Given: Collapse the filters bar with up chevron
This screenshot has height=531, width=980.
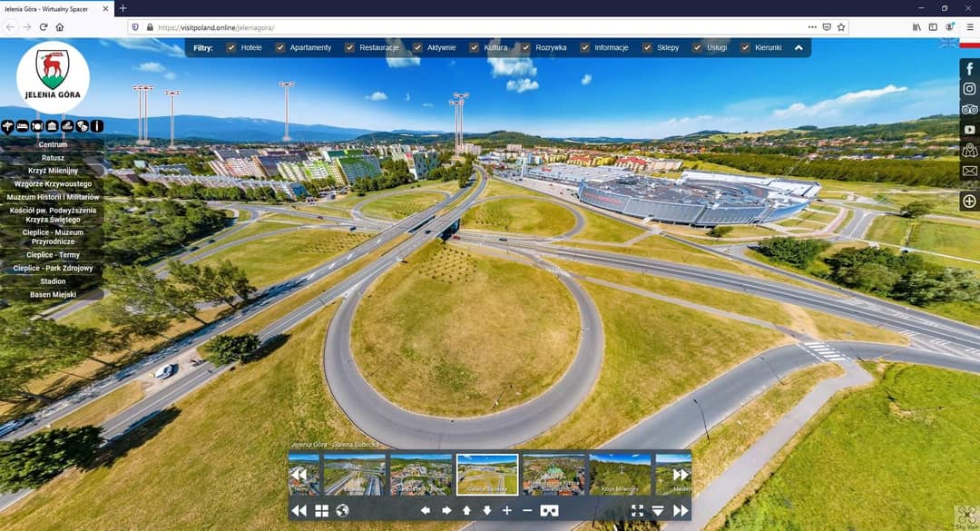Looking at the screenshot, I should (x=799, y=47).
